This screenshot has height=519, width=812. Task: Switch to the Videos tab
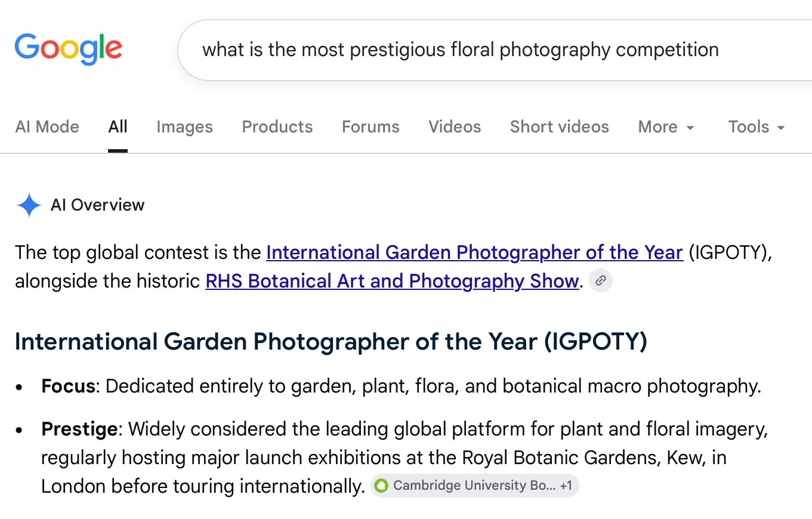coord(455,127)
